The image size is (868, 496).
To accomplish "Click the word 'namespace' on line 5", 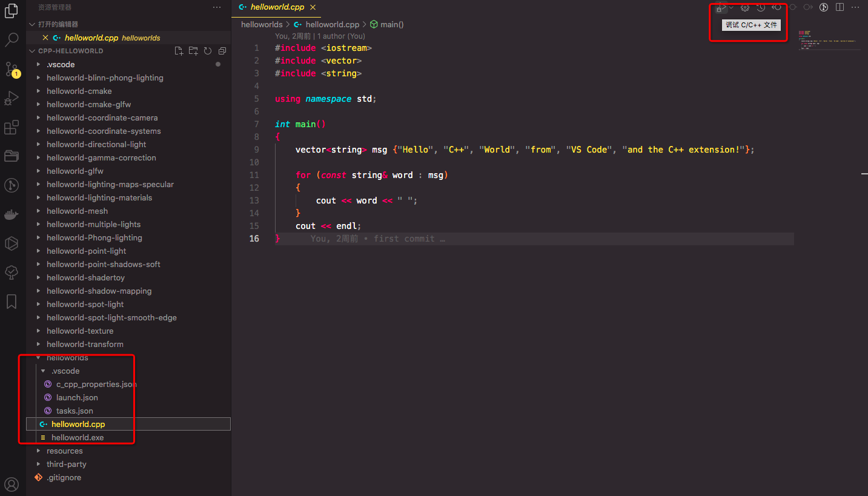I will tap(328, 99).
